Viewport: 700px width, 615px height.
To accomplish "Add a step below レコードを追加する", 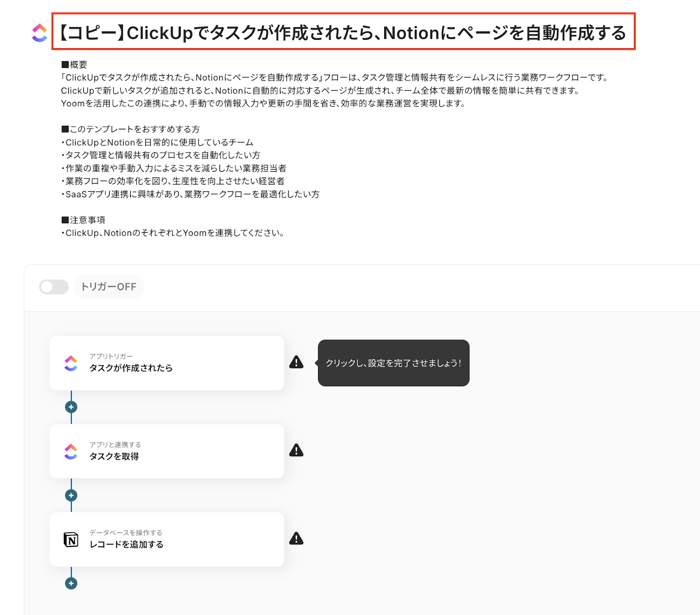I will (71, 583).
